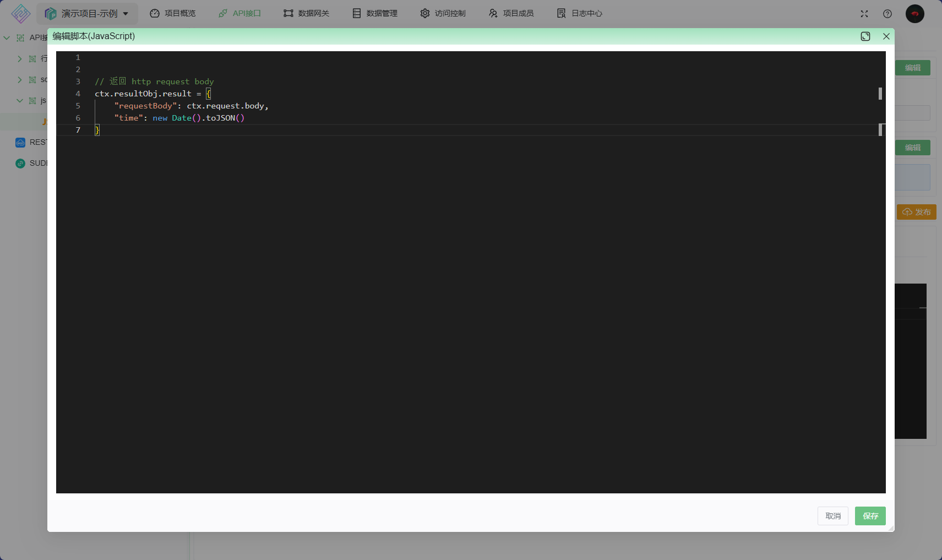
Task: Collapse the js folder in sidebar
Action: [x=20, y=101]
